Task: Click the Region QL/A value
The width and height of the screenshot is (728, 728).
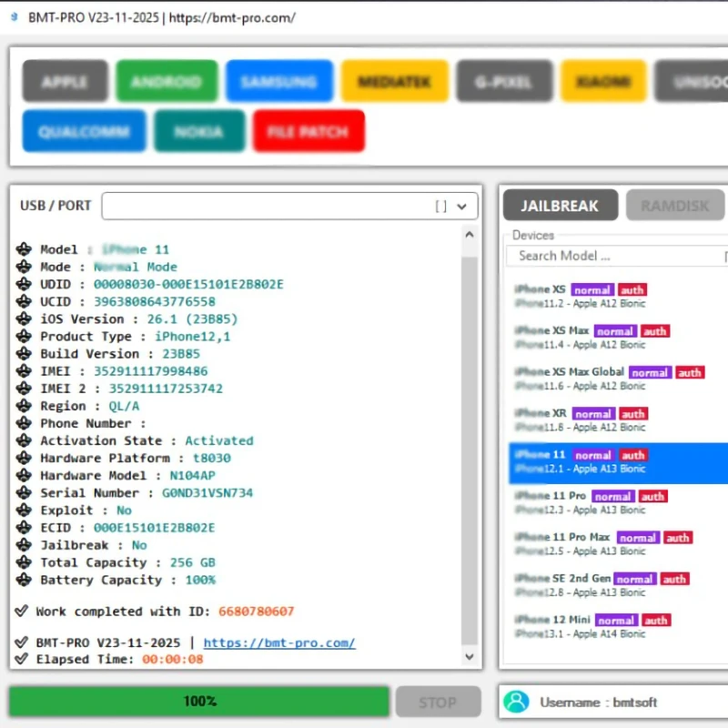Action: [x=124, y=406]
